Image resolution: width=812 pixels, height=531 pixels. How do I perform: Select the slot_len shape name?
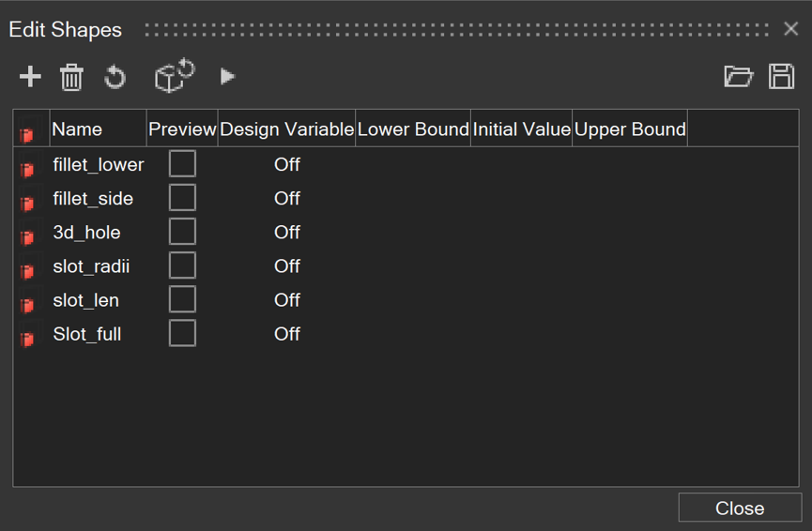tap(86, 301)
